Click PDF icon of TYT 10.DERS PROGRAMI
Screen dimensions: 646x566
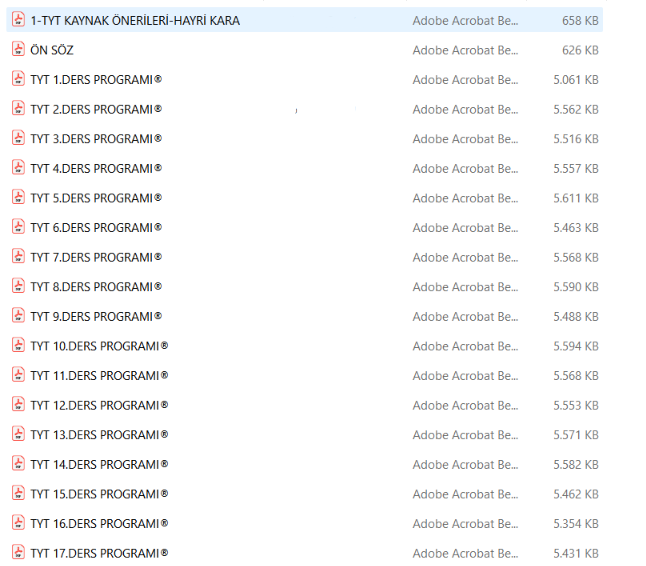point(18,345)
